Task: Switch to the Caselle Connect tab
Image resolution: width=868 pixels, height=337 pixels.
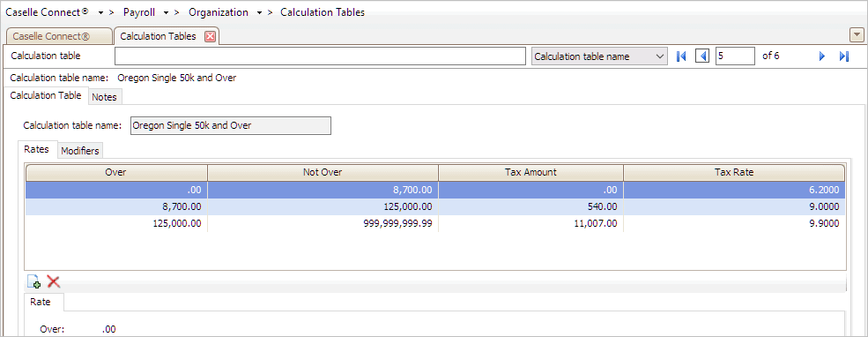Action: (x=58, y=36)
